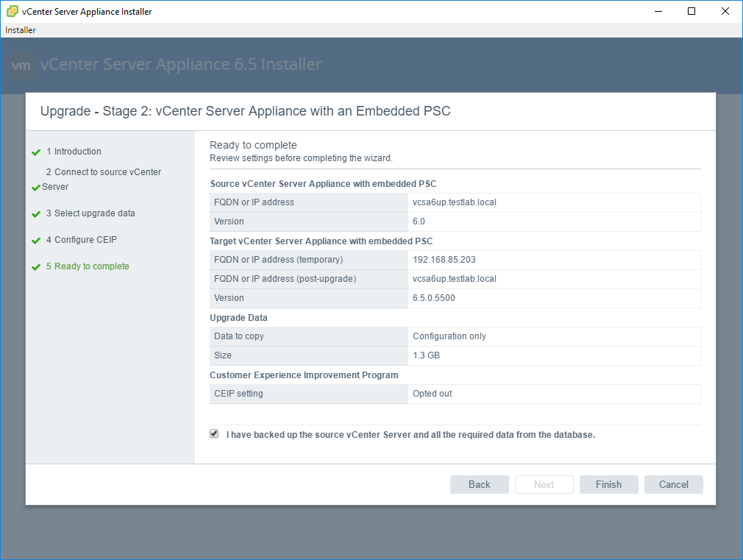Image resolution: width=743 pixels, height=560 pixels.
Task: Close the installer window
Action: click(x=725, y=11)
